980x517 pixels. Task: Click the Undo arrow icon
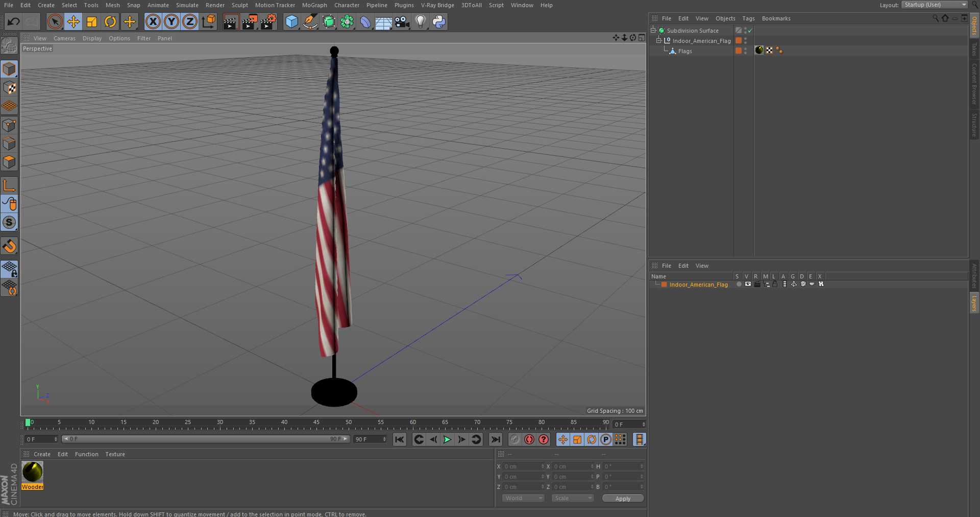coord(14,21)
